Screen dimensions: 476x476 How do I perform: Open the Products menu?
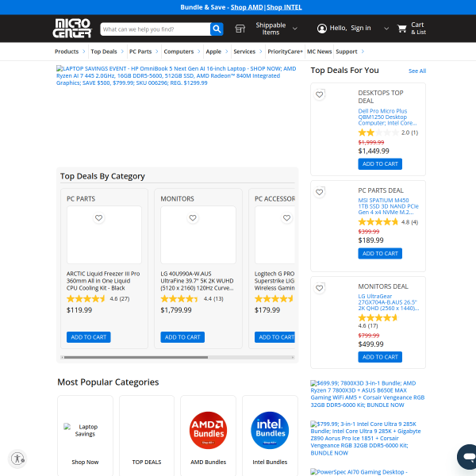(x=67, y=52)
